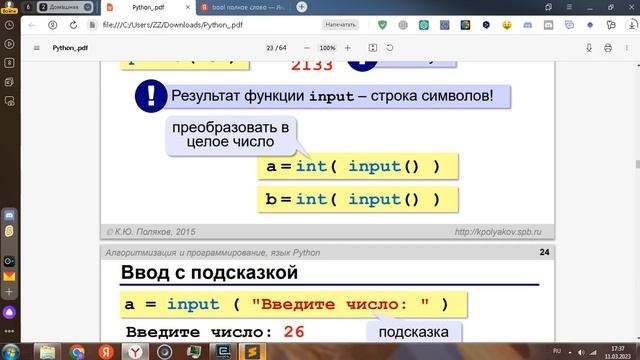Open the Discord extension icon
640x360 pixels.
[x=528, y=25]
